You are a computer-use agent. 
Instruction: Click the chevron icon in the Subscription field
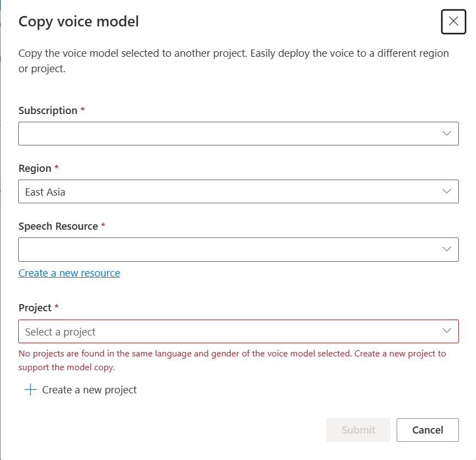446,133
